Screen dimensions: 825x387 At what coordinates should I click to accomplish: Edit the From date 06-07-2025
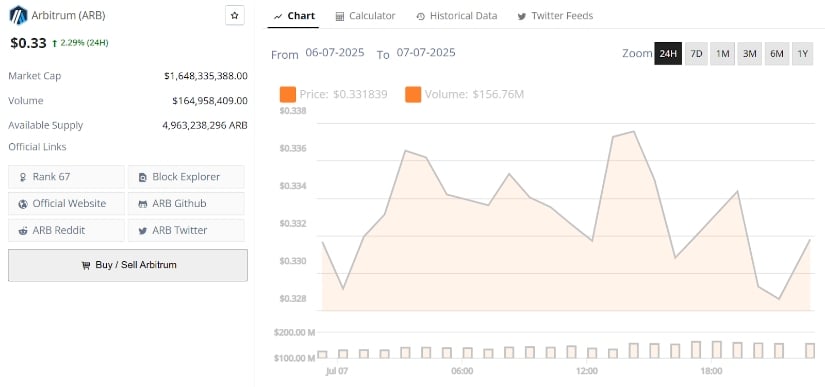pos(335,53)
